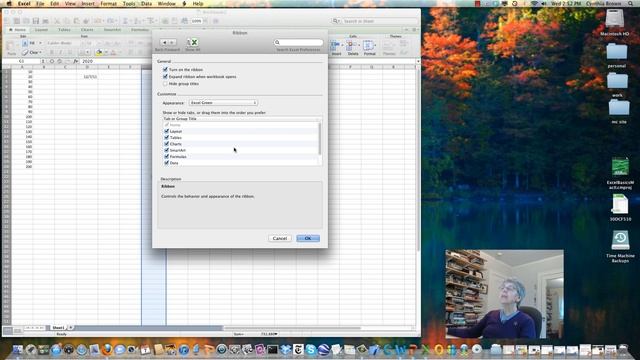Uncheck the Formulas tab checkbox
The width and height of the screenshot is (640, 360).
tap(167, 157)
